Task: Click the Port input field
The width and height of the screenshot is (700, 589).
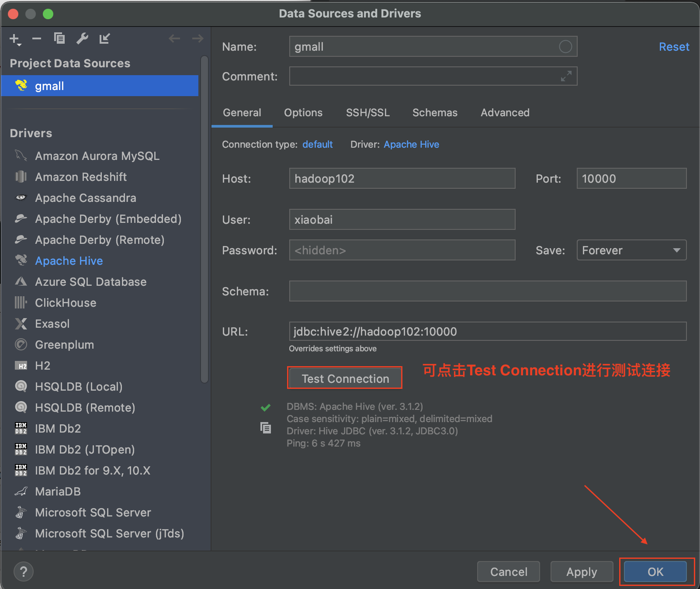Action: 631,178
